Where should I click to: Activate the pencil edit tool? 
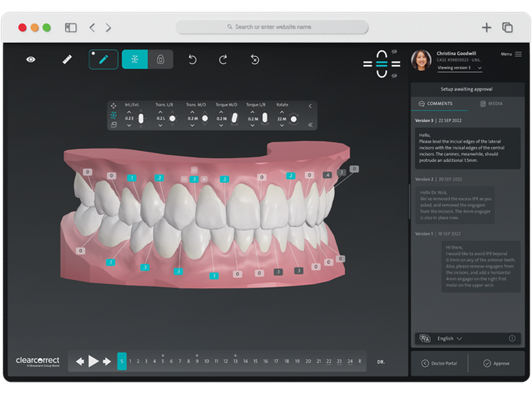click(103, 59)
